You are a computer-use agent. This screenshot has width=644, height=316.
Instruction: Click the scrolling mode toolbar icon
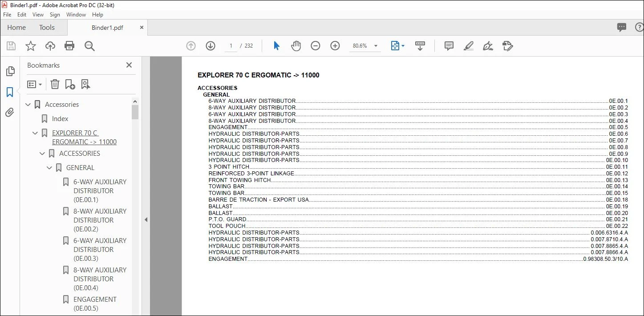pos(420,46)
